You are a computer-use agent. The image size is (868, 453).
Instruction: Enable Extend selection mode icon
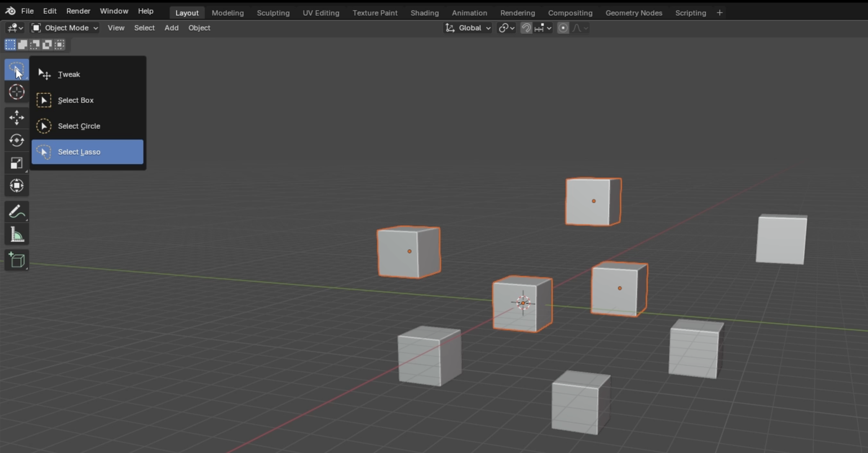coord(23,45)
